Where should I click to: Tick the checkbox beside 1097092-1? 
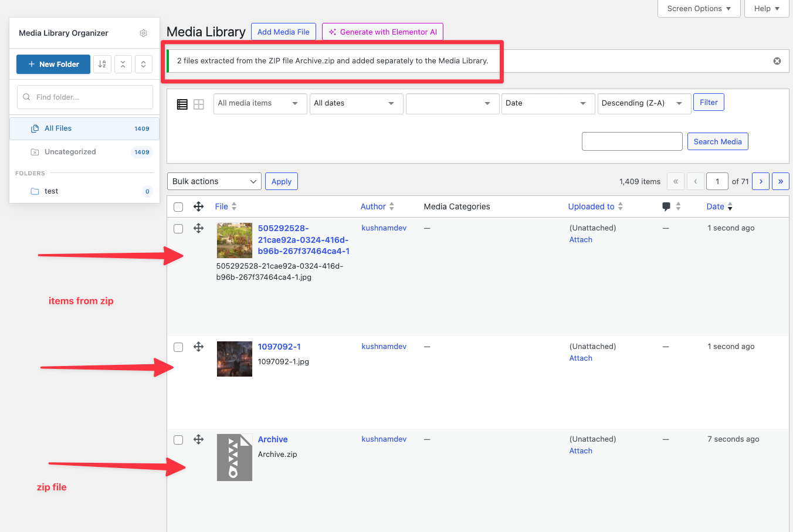(x=178, y=347)
